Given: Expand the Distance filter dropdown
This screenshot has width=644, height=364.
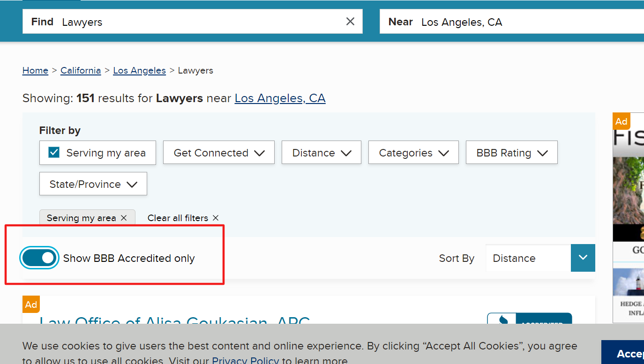Looking at the screenshot, I should pos(322,153).
